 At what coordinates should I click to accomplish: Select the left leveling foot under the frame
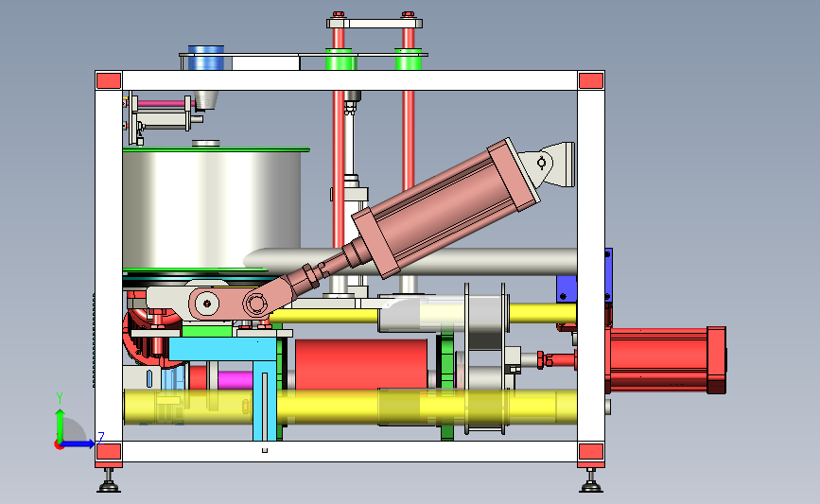click(x=109, y=481)
